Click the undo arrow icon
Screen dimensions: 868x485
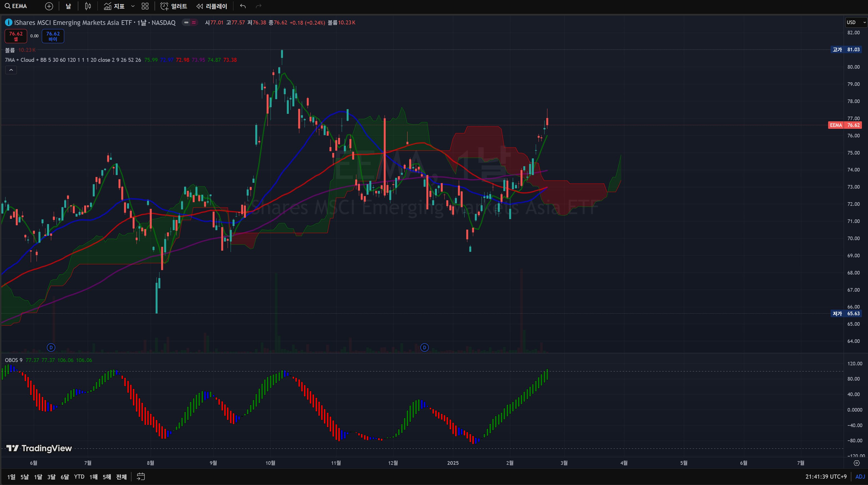243,6
